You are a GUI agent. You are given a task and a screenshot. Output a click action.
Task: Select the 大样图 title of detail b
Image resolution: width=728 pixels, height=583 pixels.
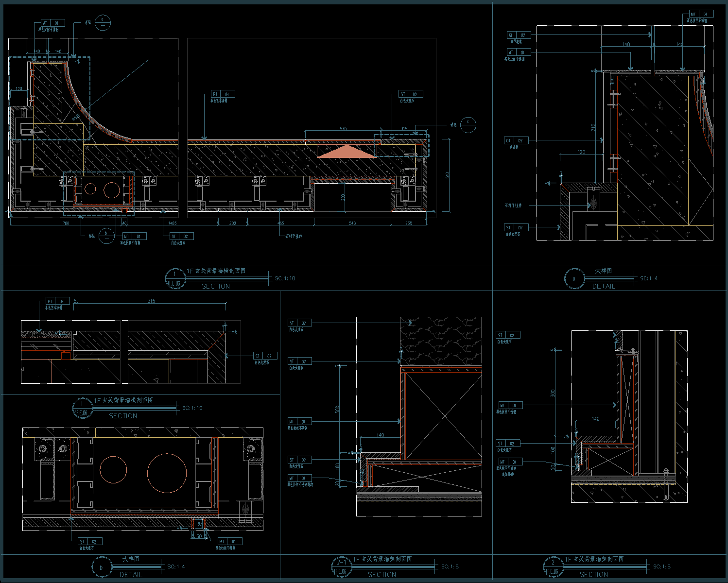(131, 559)
